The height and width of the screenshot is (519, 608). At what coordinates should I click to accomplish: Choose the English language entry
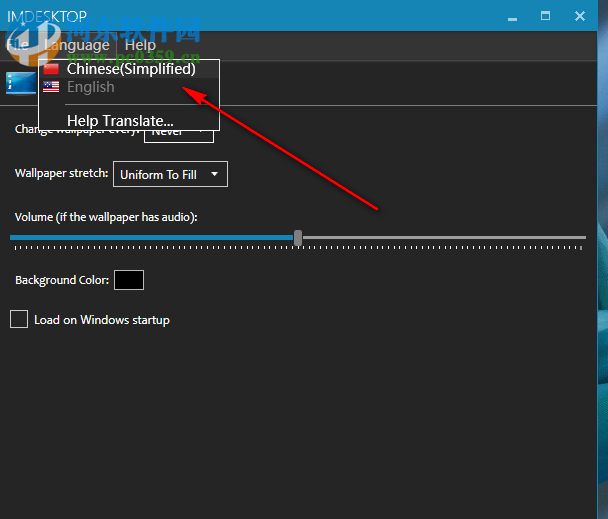tap(129, 87)
